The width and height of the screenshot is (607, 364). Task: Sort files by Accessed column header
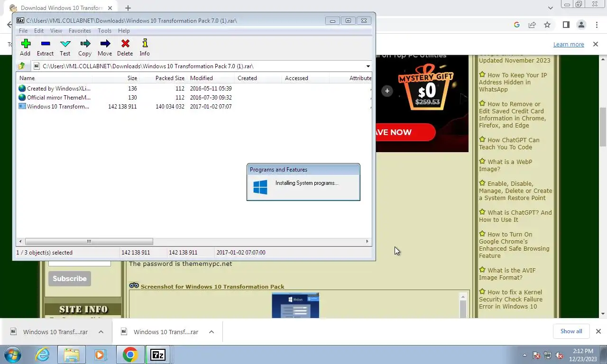tap(305, 78)
